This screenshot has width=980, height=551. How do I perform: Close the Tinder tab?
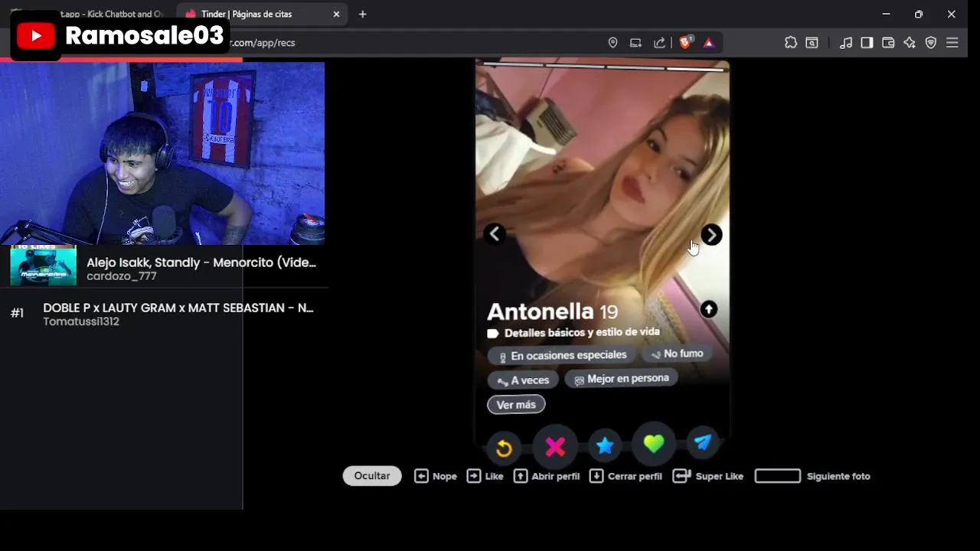336,14
